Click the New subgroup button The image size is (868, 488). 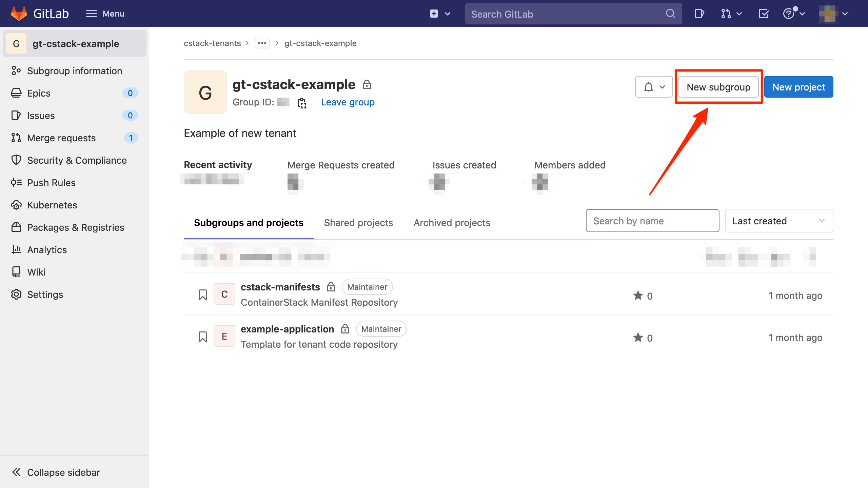pos(718,87)
